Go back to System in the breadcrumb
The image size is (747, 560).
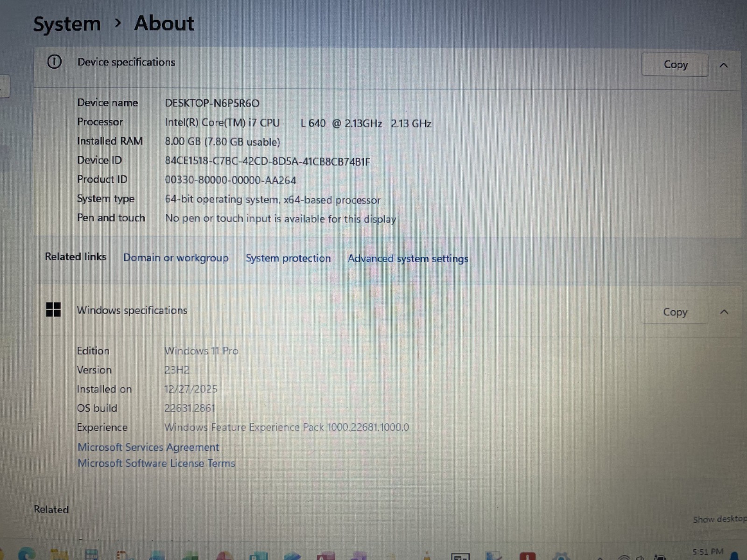click(x=67, y=24)
